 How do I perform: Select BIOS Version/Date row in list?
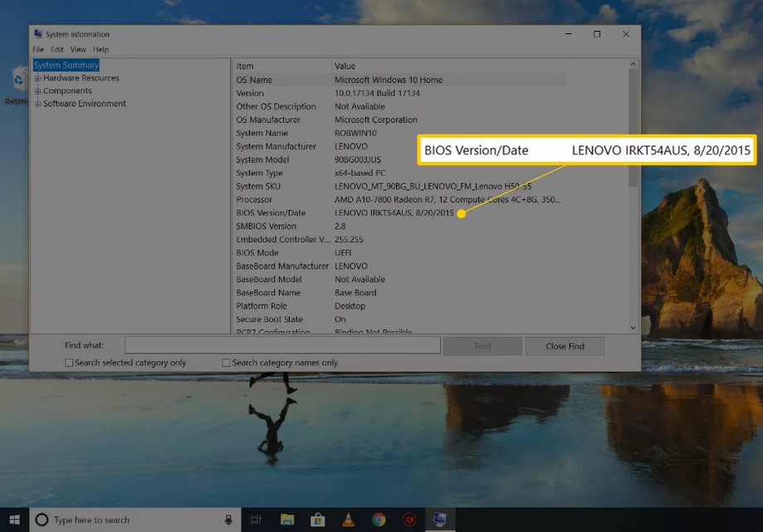399,213
